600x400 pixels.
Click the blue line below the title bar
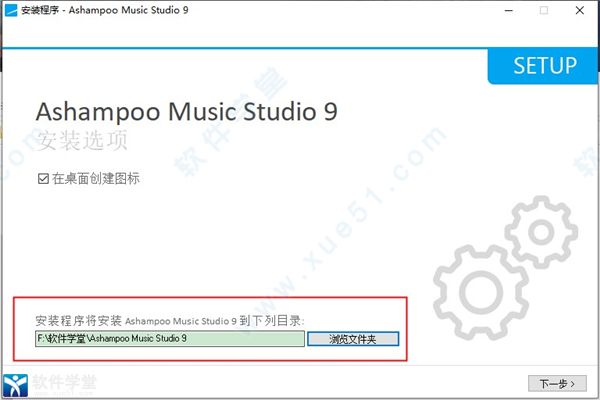tap(245, 48)
